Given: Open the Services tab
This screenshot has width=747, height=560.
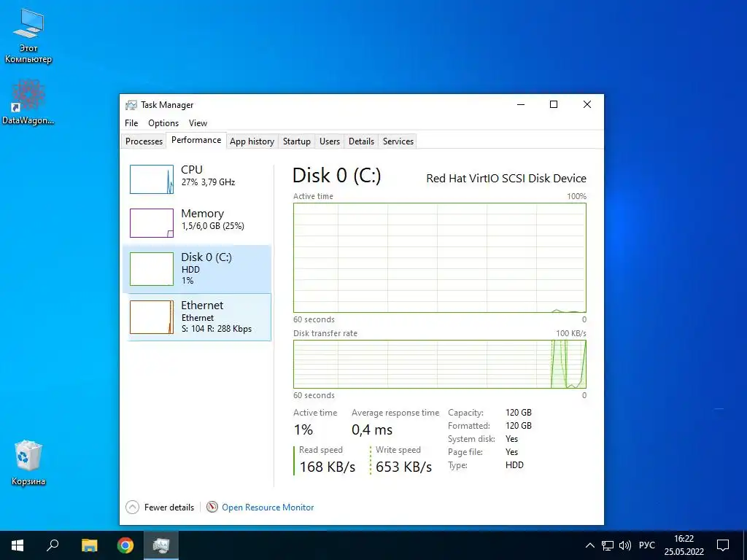Looking at the screenshot, I should coord(398,141).
